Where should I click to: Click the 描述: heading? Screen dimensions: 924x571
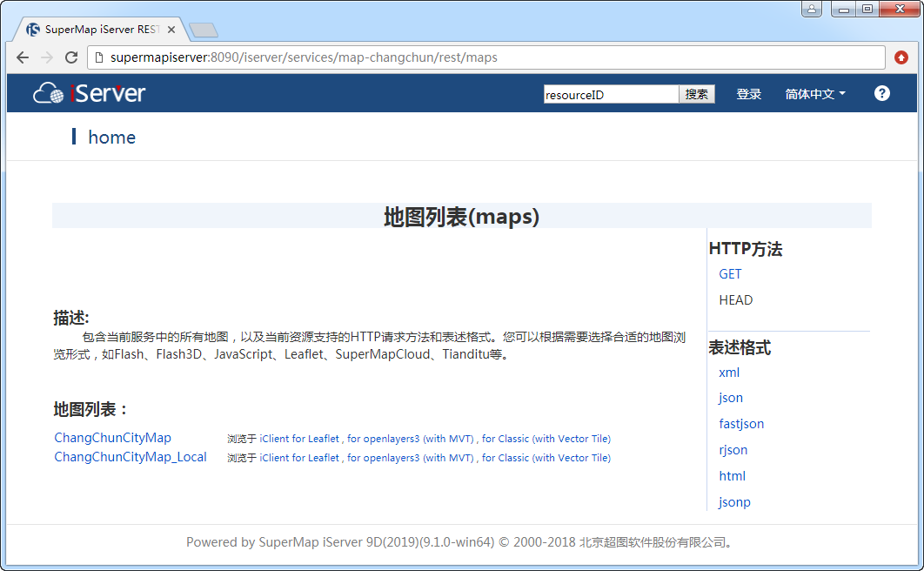pos(70,318)
